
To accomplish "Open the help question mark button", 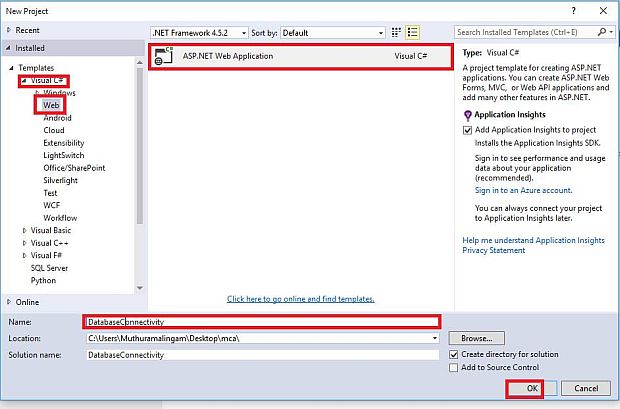I will click(x=573, y=11).
